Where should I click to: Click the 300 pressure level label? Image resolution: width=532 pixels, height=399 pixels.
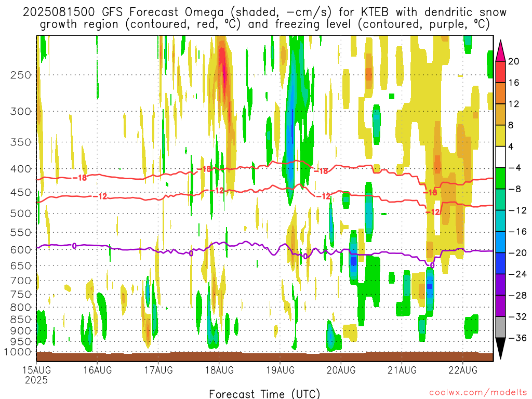21,111
